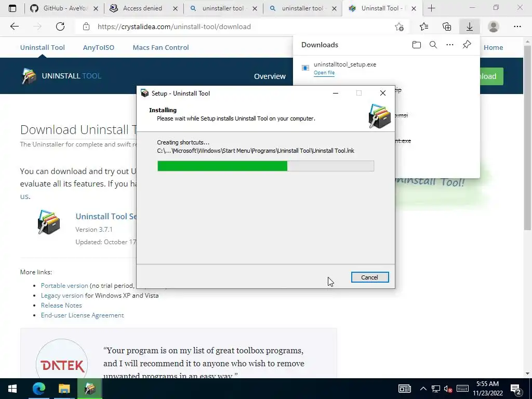The width and height of the screenshot is (532, 399).
Task: Open Microsoft Edge from taskbar
Action: (x=38, y=389)
